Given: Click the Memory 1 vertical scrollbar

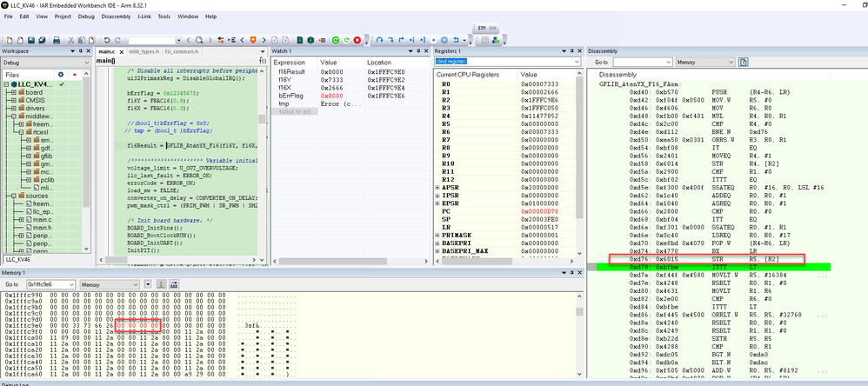Looking at the screenshot, I should click(579, 335).
